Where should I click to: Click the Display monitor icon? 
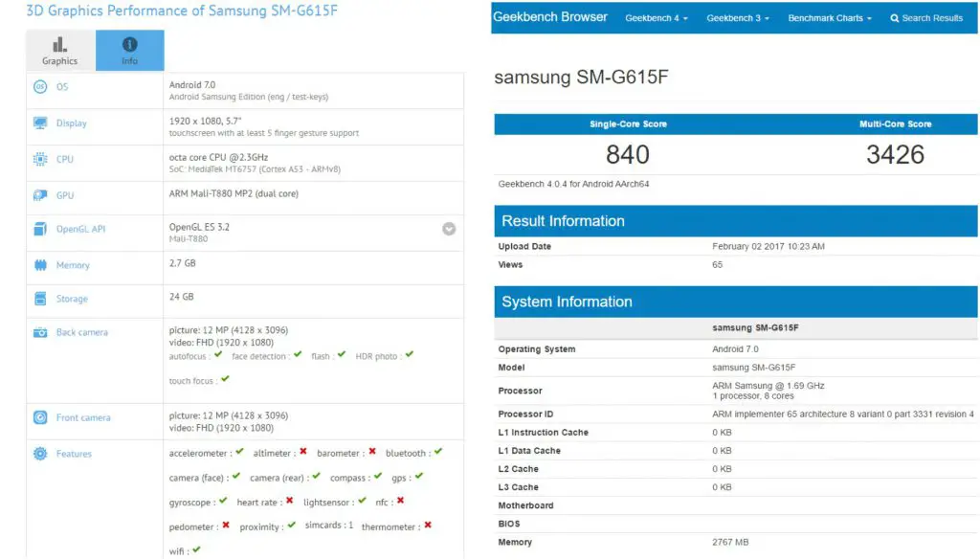coord(40,123)
